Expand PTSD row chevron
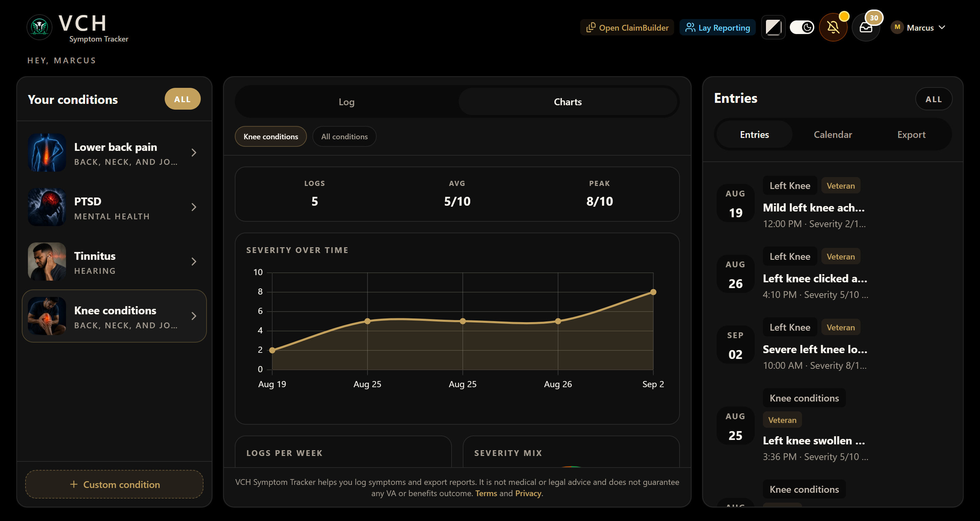The width and height of the screenshot is (980, 521). 194,207
